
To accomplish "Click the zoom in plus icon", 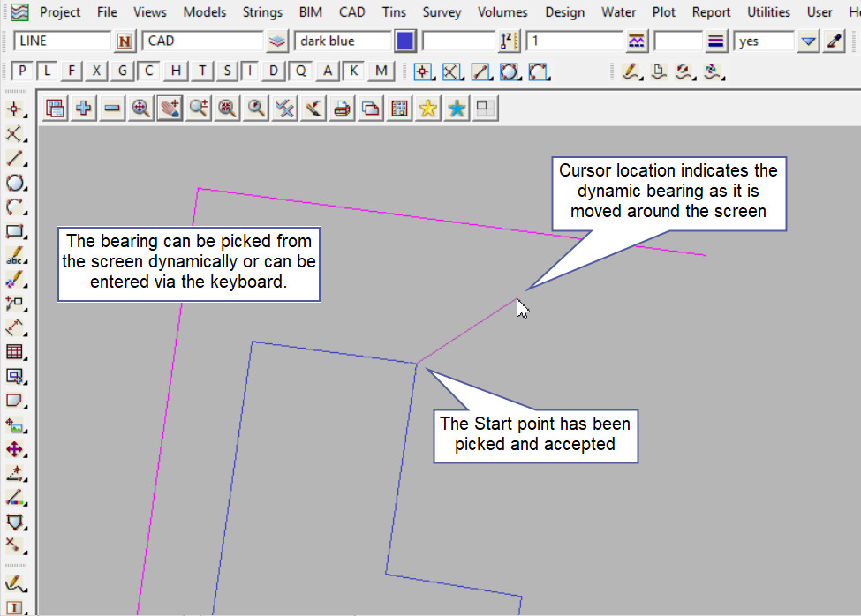I will [84, 109].
